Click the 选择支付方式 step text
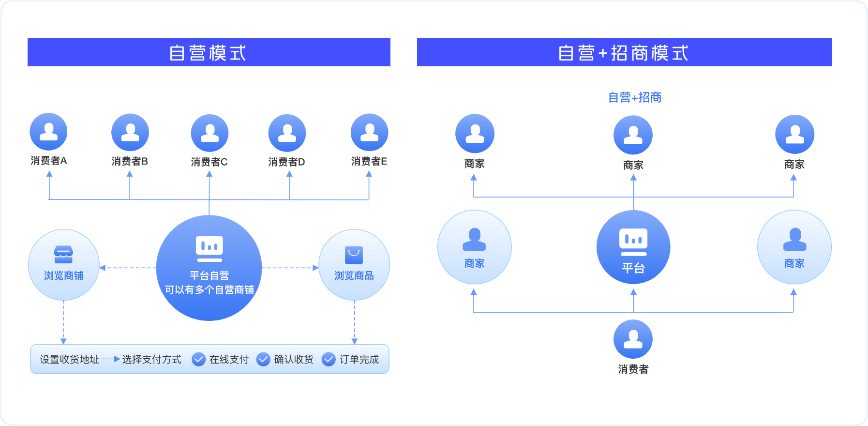The width and height of the screenshot is (868, 426). point(151,359)
